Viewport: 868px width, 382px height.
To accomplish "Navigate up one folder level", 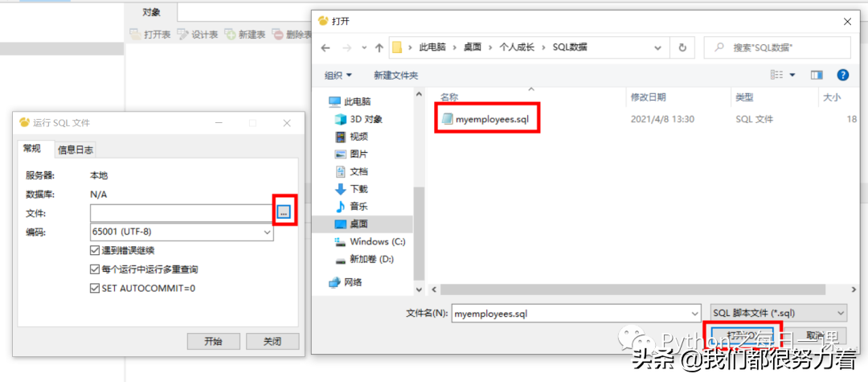I will (379, 47).
